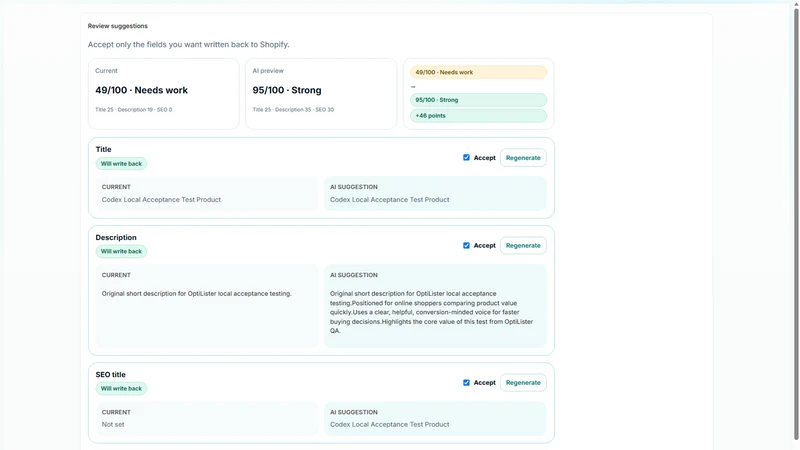
Task: Click 'Title 25 · Description 35 · SEO 30' breakdown
Action: tap(293, 110)
